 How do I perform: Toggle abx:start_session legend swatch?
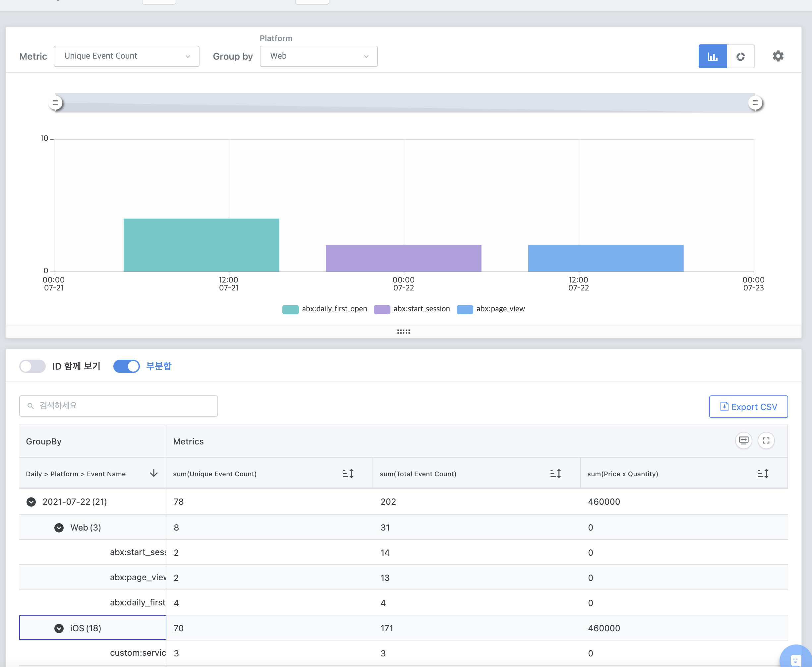point(382,309)
